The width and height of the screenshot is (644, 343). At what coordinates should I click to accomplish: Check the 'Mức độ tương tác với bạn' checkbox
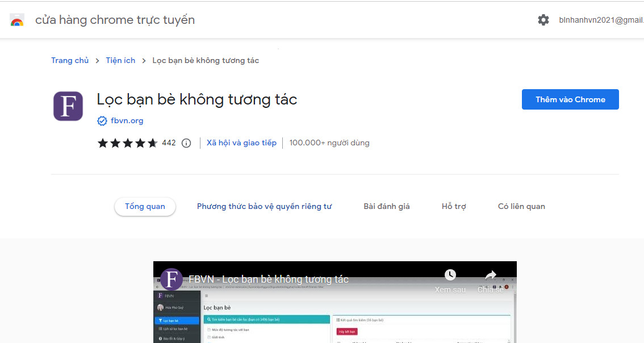click(x=208, y=328)
